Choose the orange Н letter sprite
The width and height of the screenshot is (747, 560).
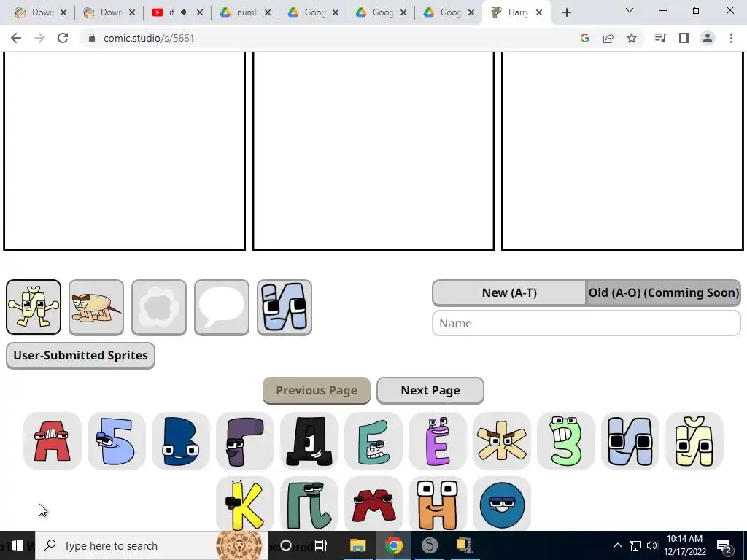[438, 504]
